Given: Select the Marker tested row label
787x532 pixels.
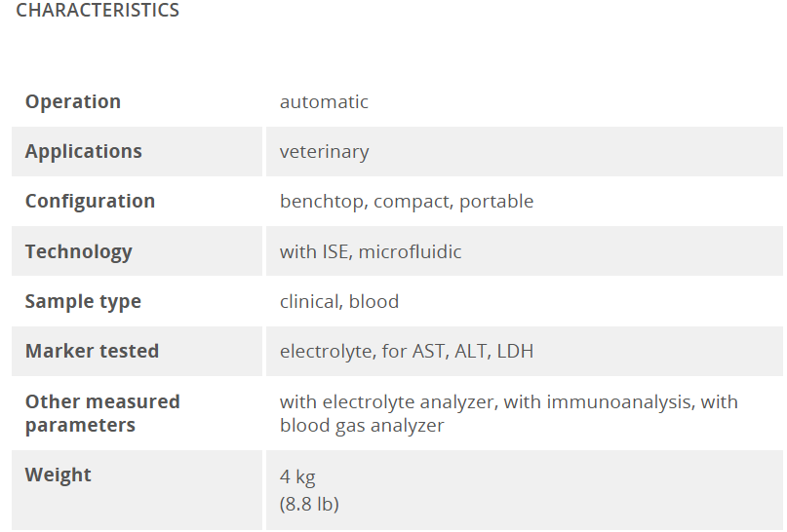Looking at the screenshot, I should coord(93,351).
